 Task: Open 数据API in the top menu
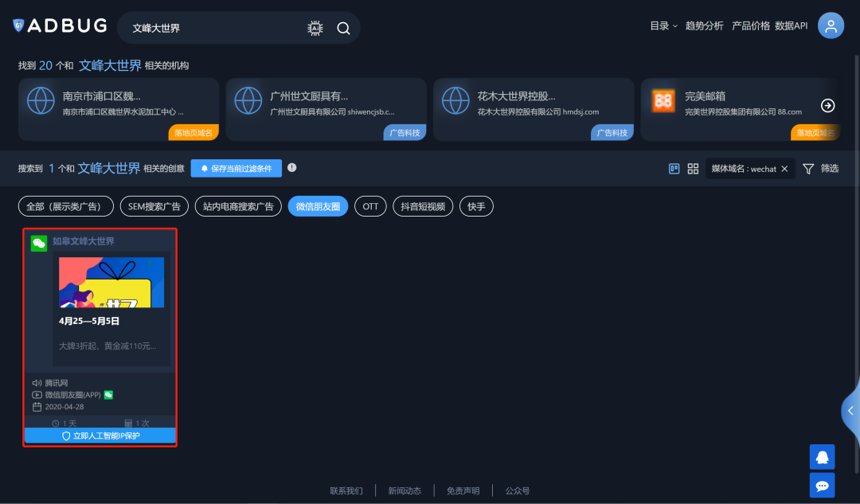coord(791,25)
